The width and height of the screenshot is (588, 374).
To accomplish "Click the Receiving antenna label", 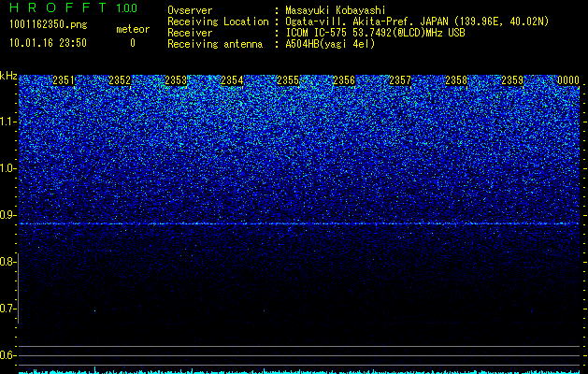I will [x=215, y=44].
